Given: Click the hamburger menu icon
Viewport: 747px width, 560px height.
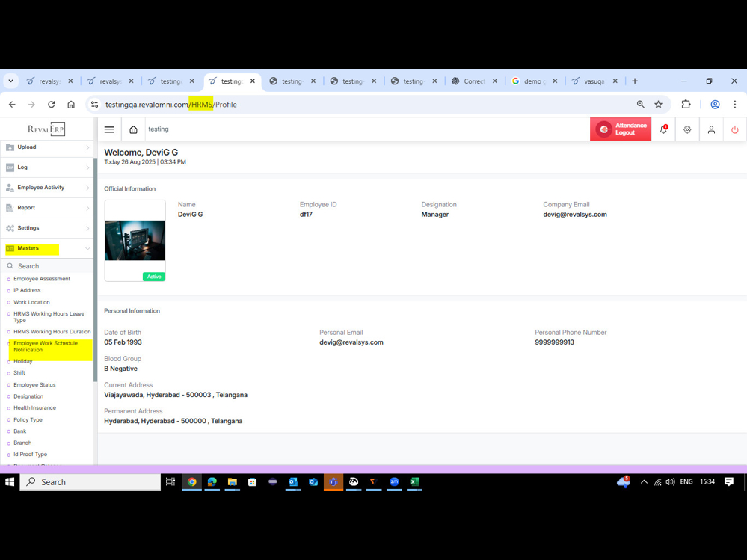Looking at the screenshot, I should tap(109, 129).
